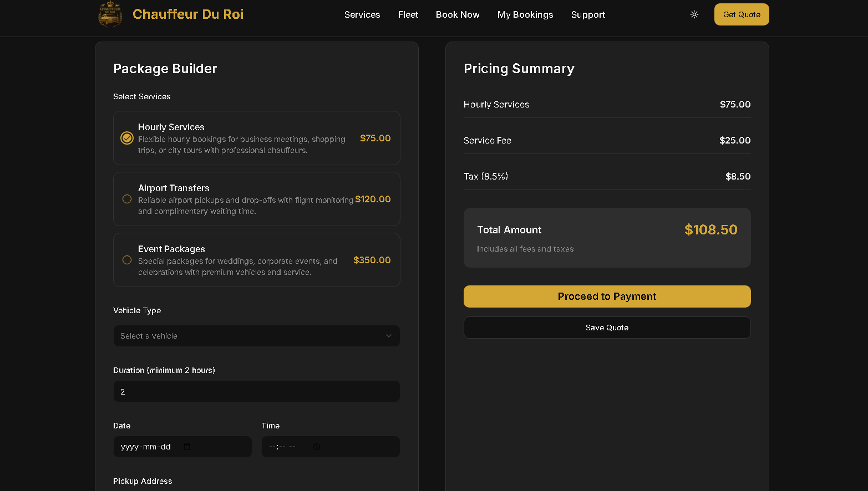Image resolution: width=868 pixels, height=491 pixels.
Task: Navigate to My Bookings
Action: click(525, 14)
